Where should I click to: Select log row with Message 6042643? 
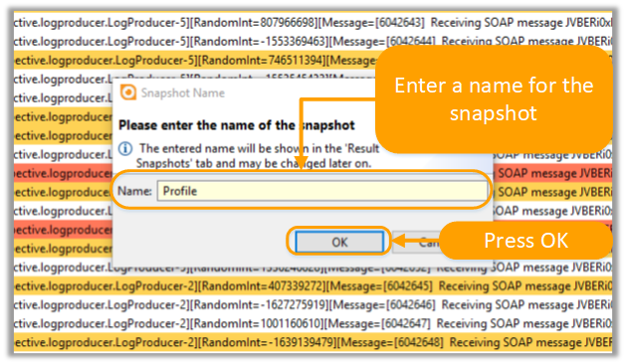coord(313,23)
